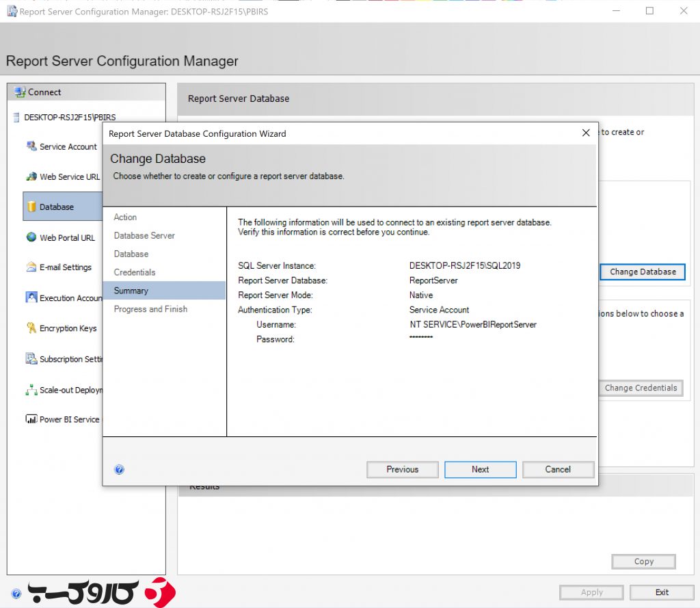Click the wizard help question mark icon
Viewport: 700px width, 608px height.
[x=120, y=469]
